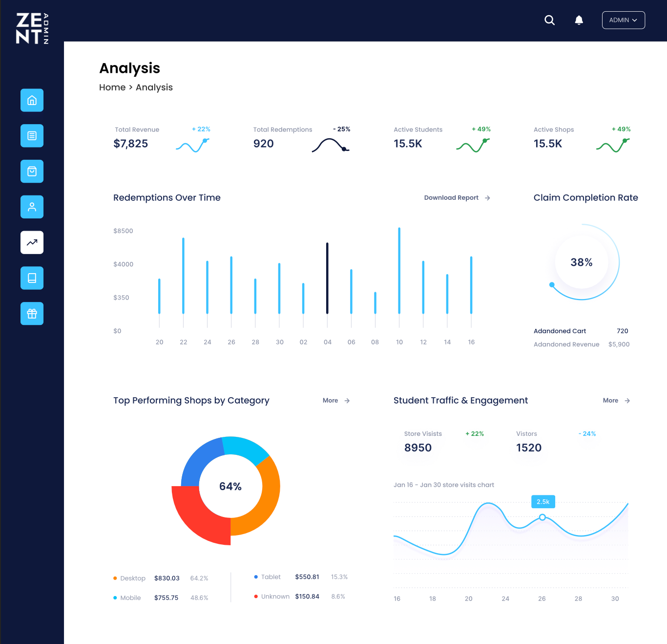Select the dark bar for date 04
This screenshot has height=644, width=667.
pyautogui.click(x=327, y=279)
